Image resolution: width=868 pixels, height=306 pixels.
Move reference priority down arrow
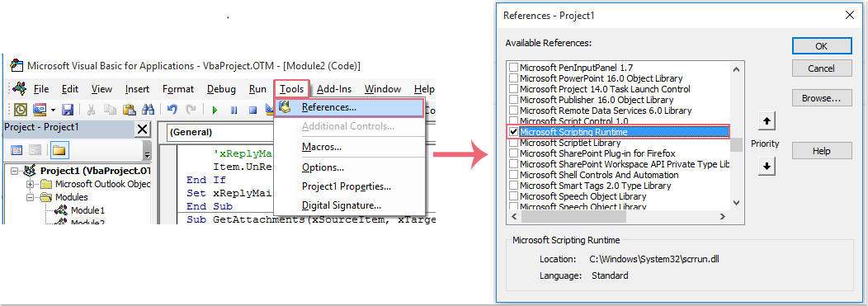click(x=767, y=166)
